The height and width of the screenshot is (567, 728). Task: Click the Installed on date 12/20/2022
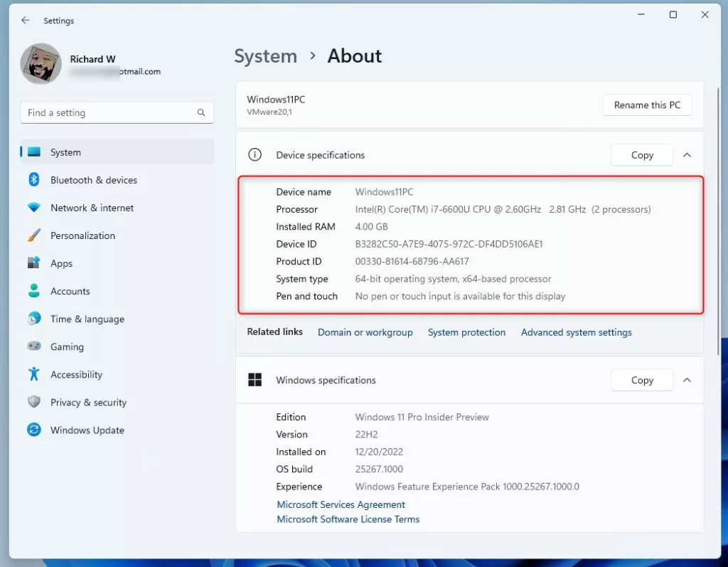point(379,452)
